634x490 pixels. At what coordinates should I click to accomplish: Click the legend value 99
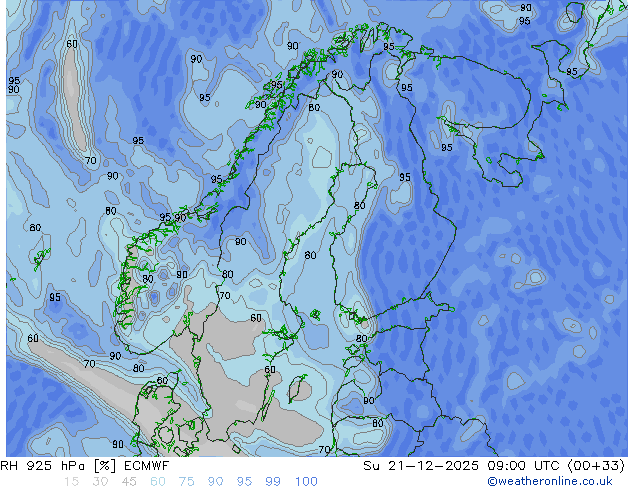(x=273, y=482)
